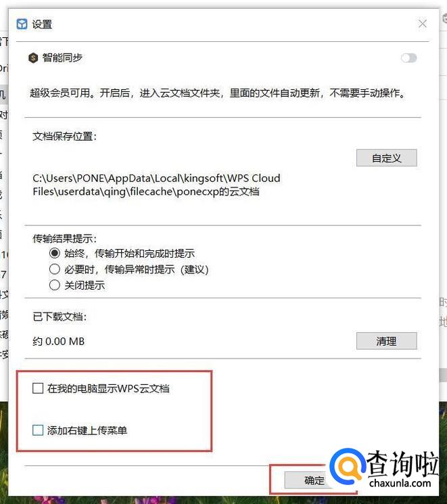
Task: Choose the 关闭提示 radio option
Action: pos(55,285)
